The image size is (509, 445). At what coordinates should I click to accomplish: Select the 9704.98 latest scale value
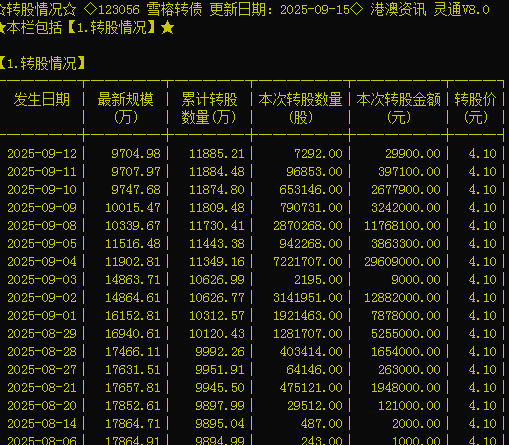tap(136, 154)
